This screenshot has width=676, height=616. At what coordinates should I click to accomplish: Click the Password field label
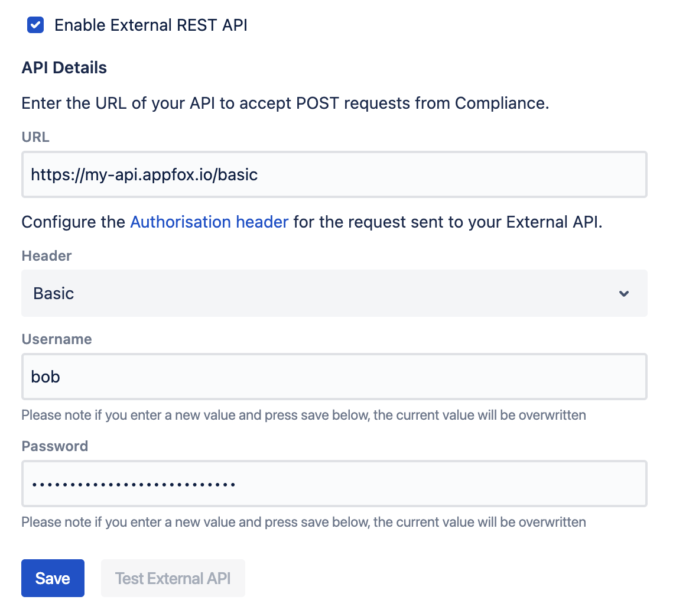coord(55,446)
